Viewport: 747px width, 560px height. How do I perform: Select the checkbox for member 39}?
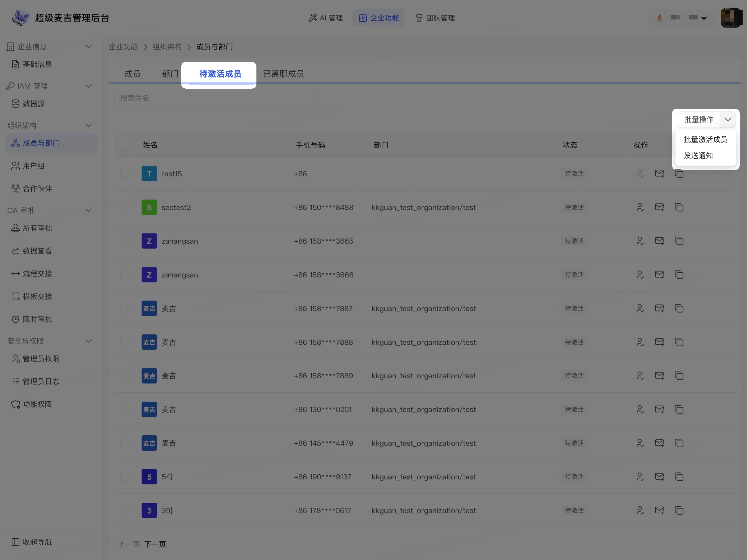coord(124,510)
